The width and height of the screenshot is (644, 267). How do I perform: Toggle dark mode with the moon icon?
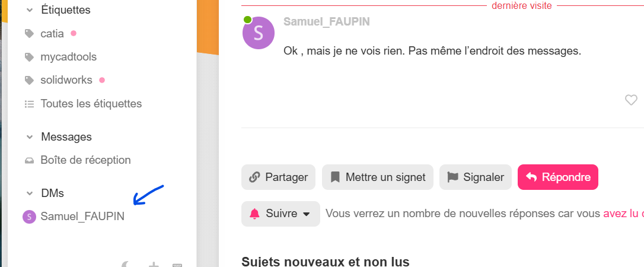point(126,265)
